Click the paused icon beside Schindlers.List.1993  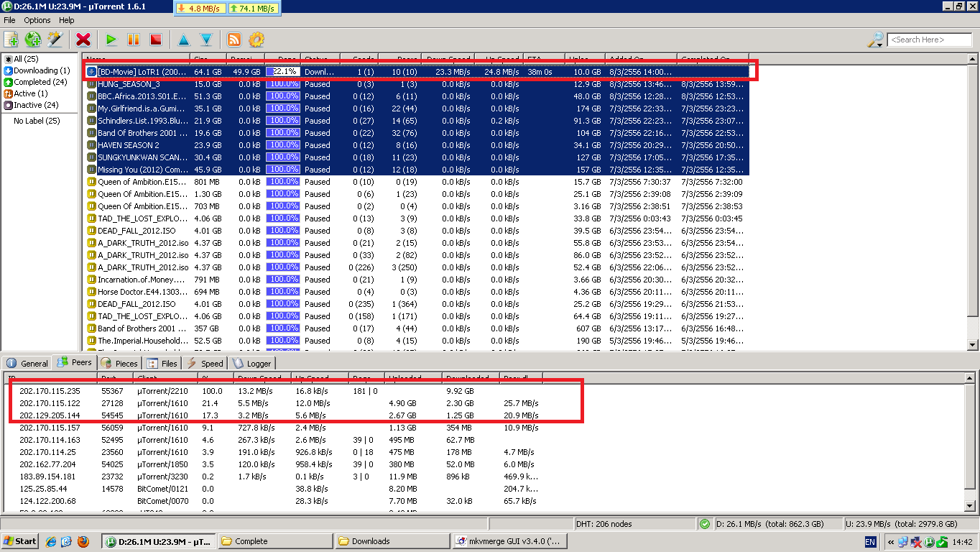(x=91, y=121)
